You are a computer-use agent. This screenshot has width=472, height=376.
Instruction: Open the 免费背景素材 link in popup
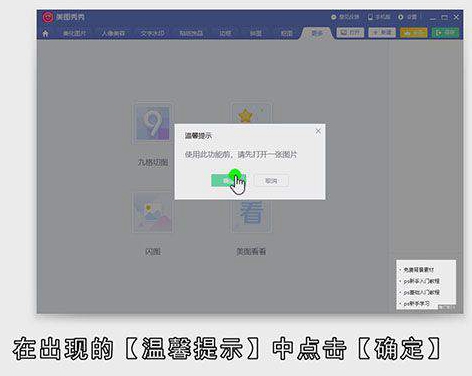tap(419, 270)
